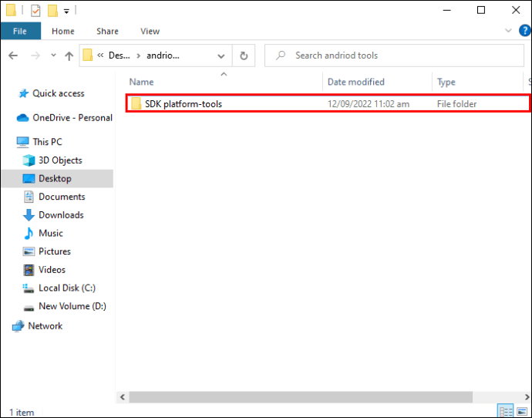Open Downloads in navigation pane
The height and width of the screenshot is (418, 532).
point(53,215)
